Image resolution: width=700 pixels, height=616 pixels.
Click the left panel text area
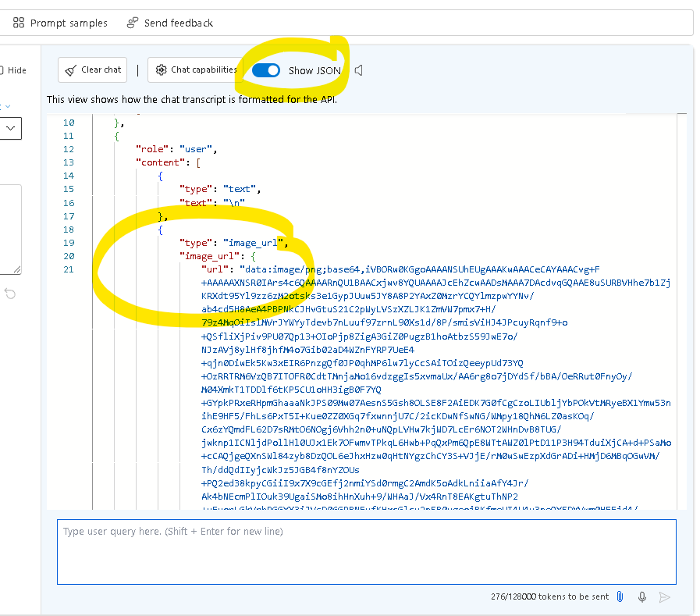tap(10, 230)
